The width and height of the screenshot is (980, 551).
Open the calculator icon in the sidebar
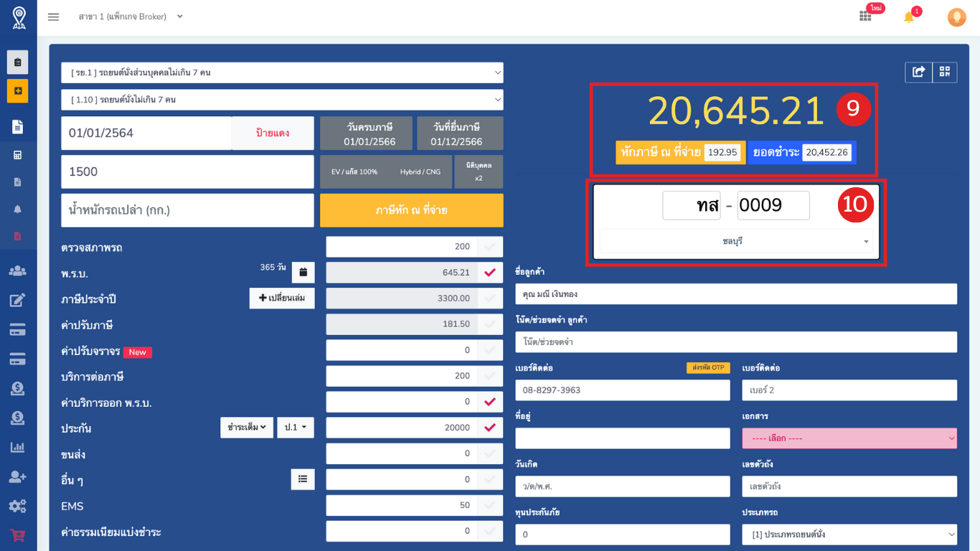(x=18, y=155)
